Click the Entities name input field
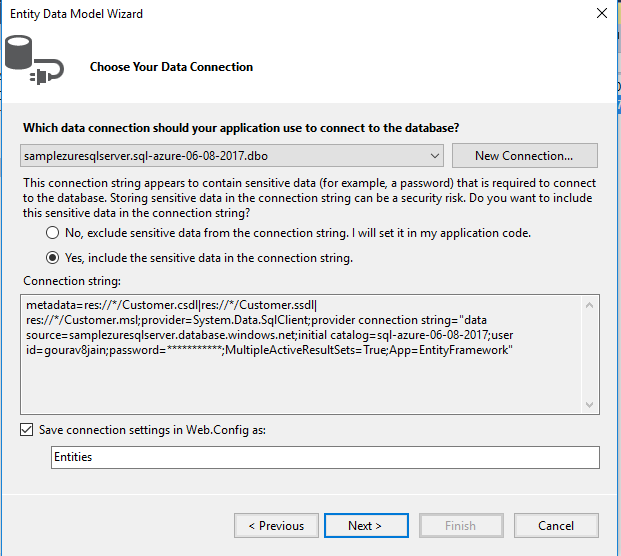Screen dimensions: 621x556 [x=325, y=457]
